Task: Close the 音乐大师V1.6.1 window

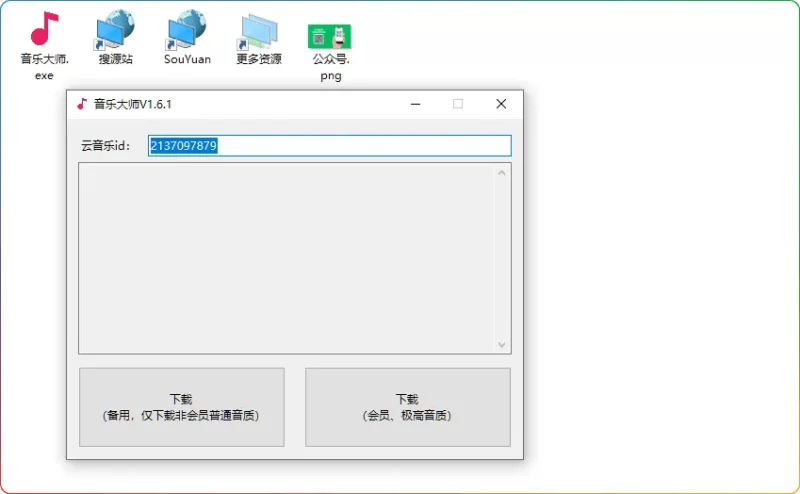Action: [501, 104]
